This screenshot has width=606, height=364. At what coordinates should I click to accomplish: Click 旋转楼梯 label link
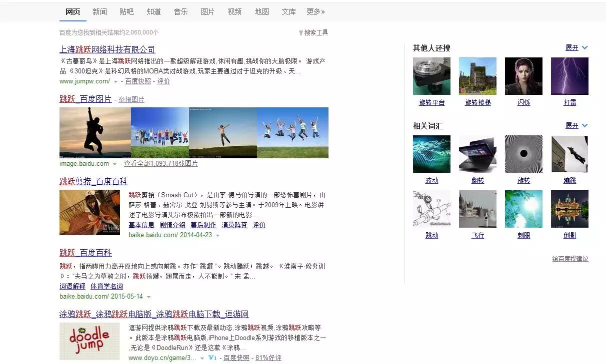point(478,102)
